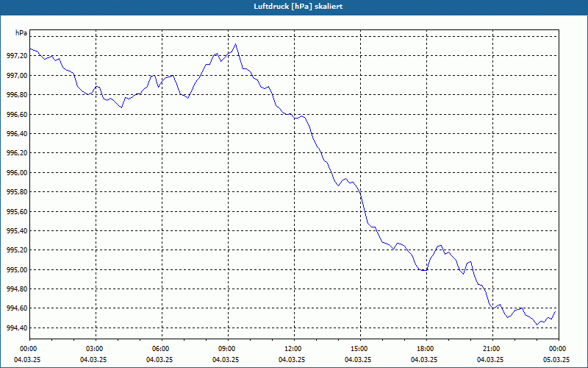
Task: Click the 997,20 y-axis value
Action: (17, 56)
